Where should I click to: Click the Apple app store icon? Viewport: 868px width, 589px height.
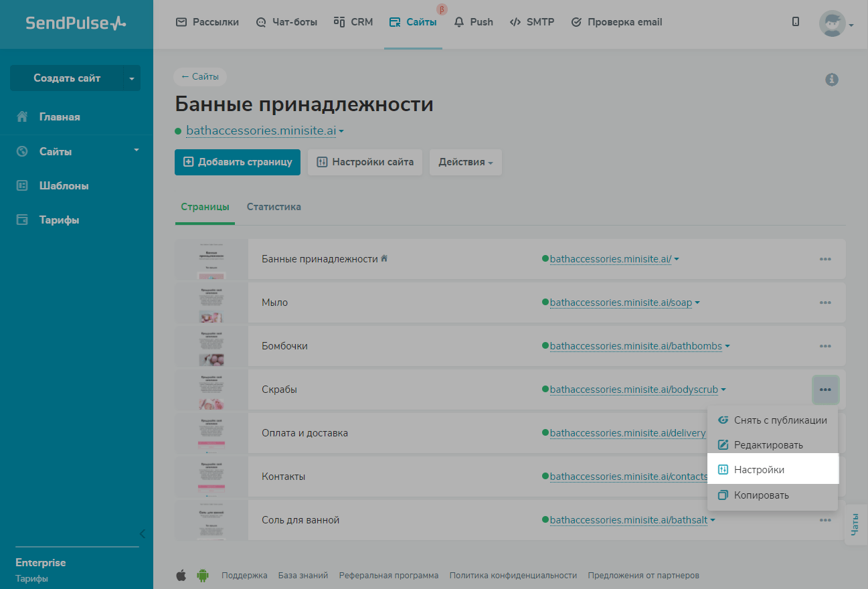[x=181, y=575]
